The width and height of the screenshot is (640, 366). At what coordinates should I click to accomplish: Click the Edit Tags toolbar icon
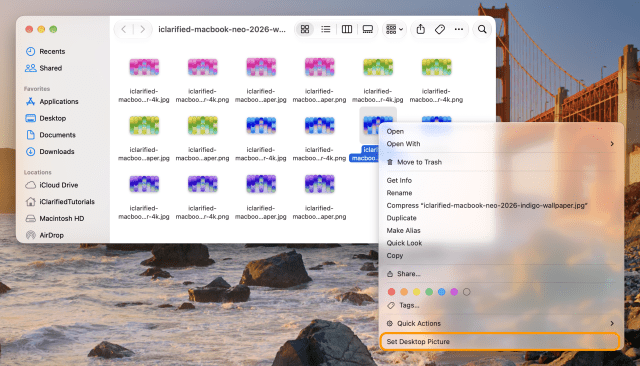440,29
